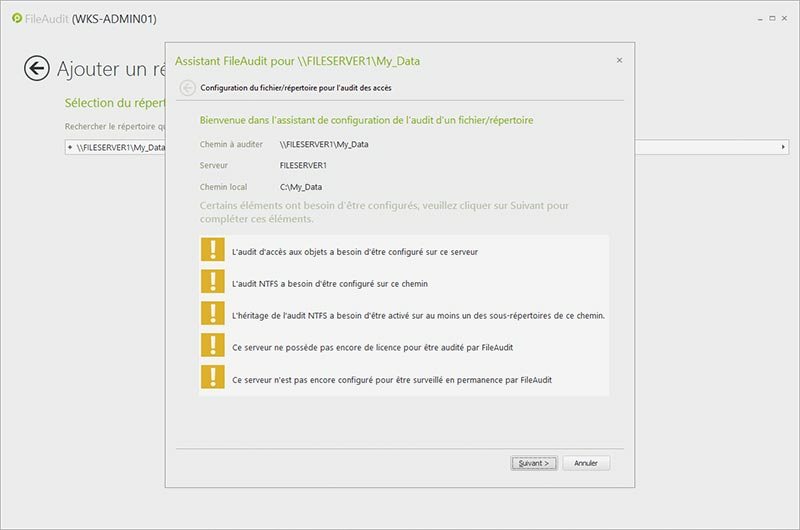Click warning icon beside NTFS audit path message
Screen dimensions: 800x530
(x=212, y=283)
